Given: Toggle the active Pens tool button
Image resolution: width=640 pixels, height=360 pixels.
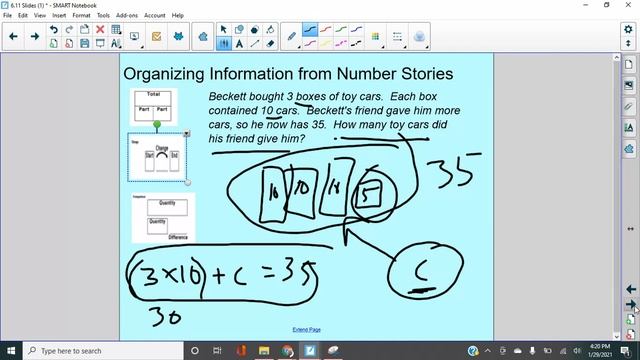Looking at the screenshot, I should coord(224,43).
